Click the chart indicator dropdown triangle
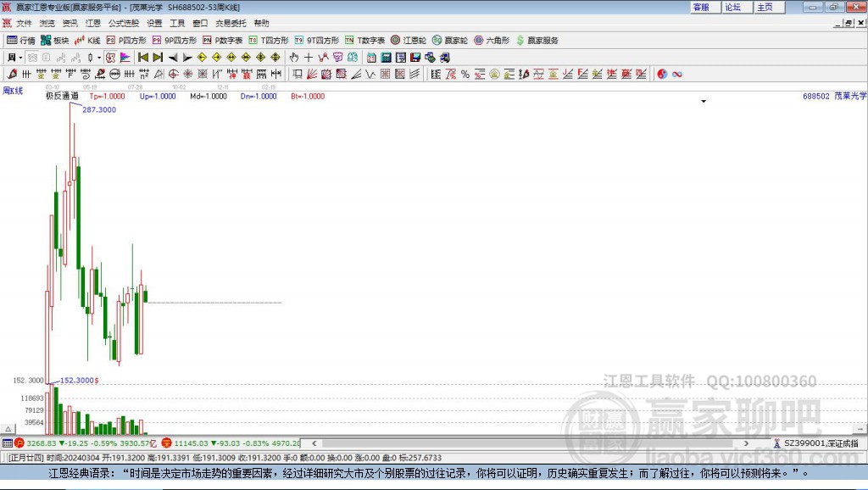Screen dimensions: 868x490 coord(704,102)
